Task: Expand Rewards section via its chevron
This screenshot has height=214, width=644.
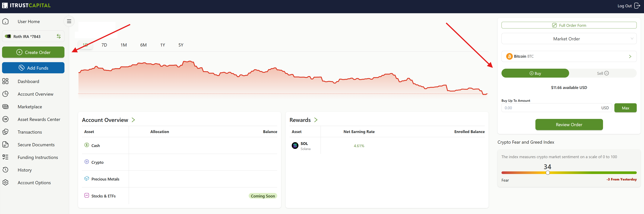Action: point(316,120)
